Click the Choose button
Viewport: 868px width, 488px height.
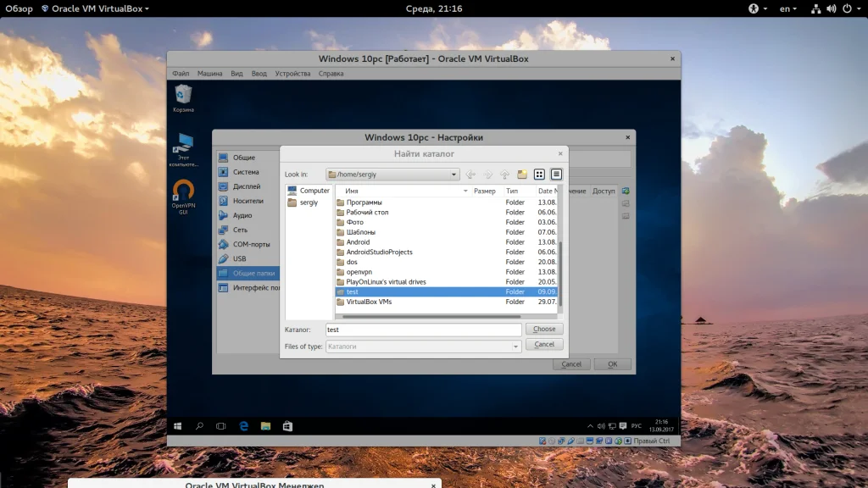pyautogui.click(x=544, y=329)
